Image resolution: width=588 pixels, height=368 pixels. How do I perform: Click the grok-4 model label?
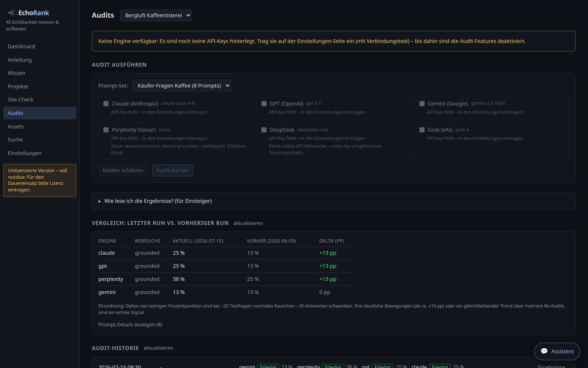point(462,130)
